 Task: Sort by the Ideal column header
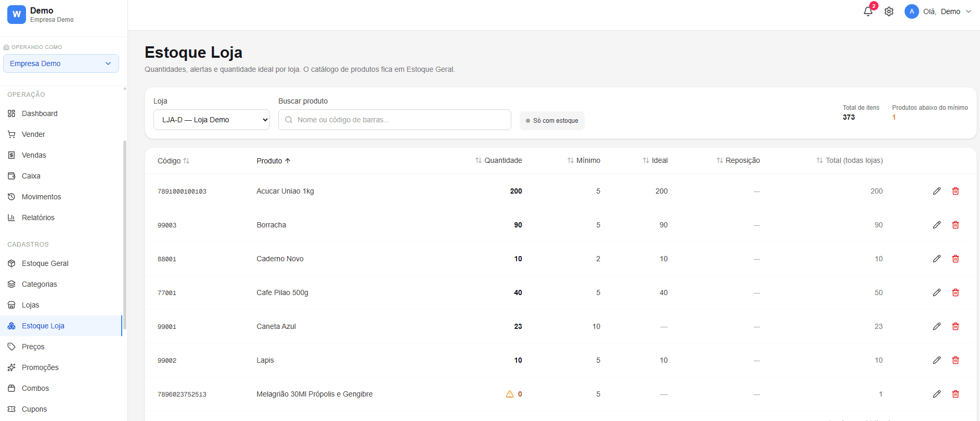655,160
